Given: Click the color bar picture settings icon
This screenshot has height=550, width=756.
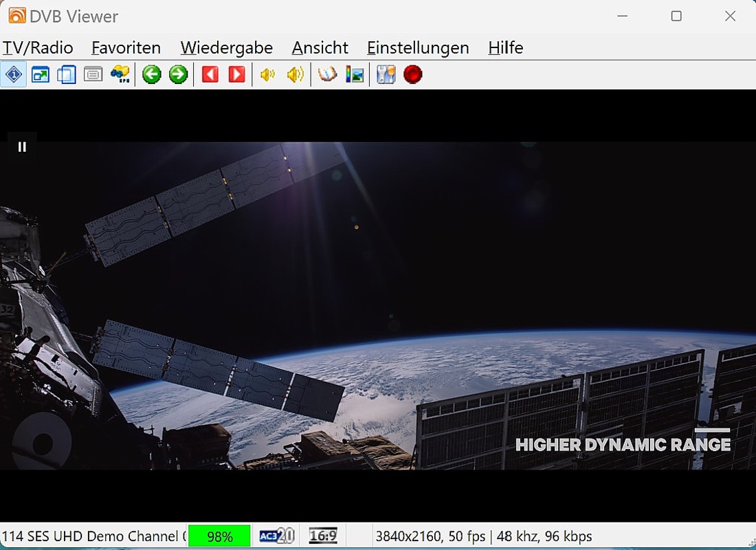Looking at the screenshot, I should [x=355, y=75].
